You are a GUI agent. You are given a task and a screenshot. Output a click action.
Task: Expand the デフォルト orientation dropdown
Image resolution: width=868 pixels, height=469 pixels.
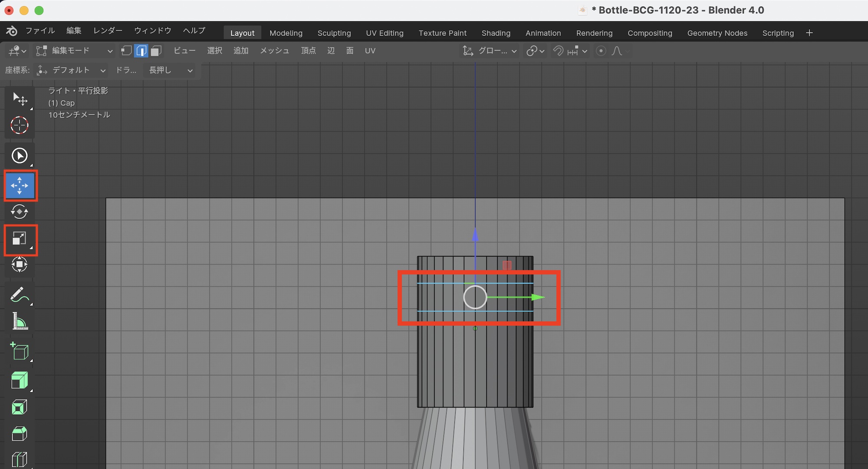(72, 70)
